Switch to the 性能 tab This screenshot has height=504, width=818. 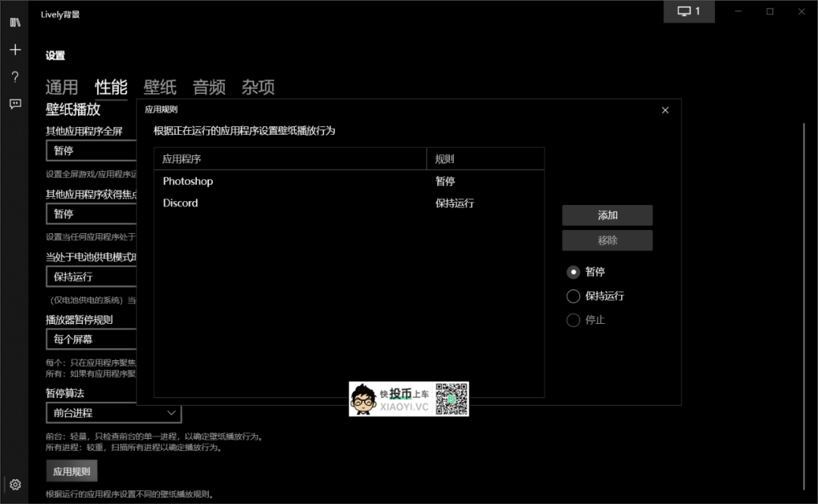pyautogui.click(x=111, y=87)
